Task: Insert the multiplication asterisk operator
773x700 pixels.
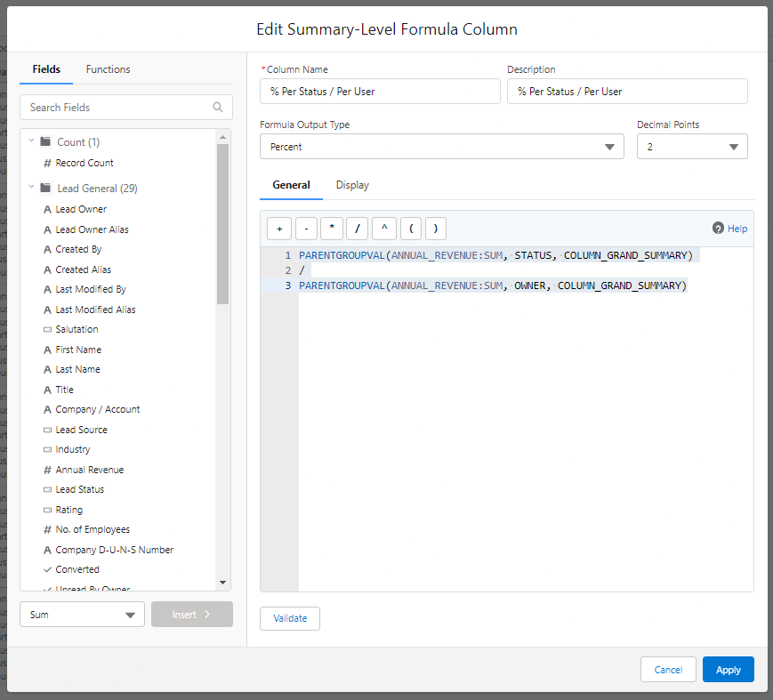Action: [332, 229]
